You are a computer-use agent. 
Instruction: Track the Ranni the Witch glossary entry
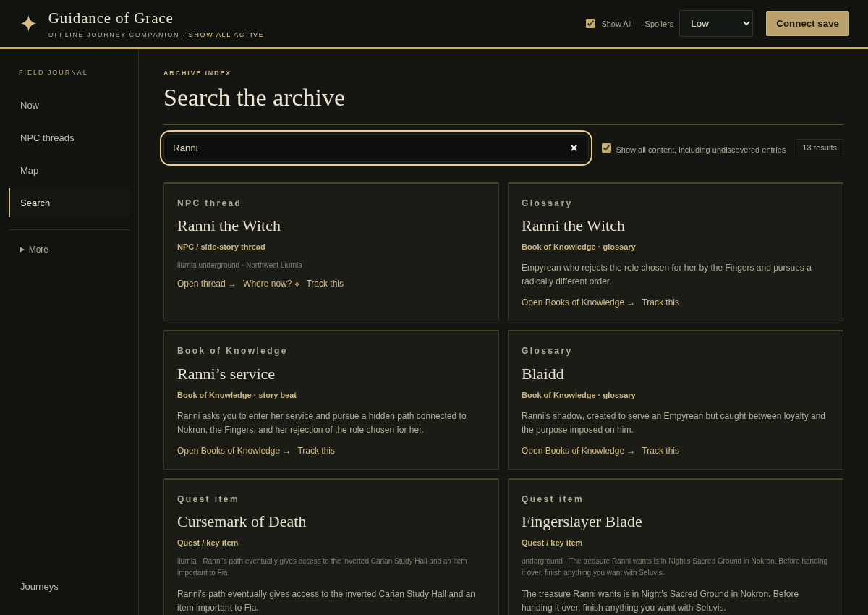pos(660,302)
